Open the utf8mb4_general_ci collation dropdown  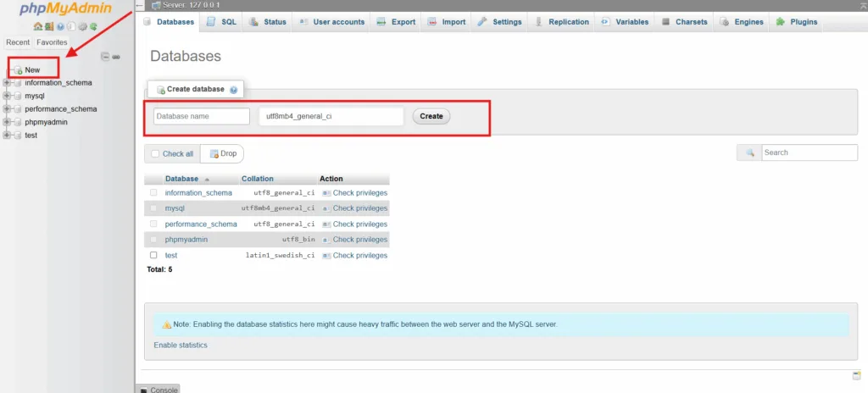[x=331, y=116]
